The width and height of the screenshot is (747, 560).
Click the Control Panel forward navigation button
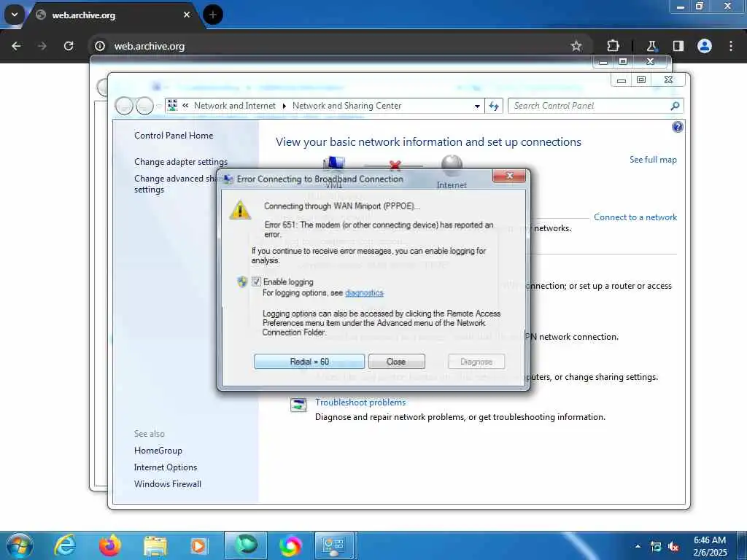point(144,106)
